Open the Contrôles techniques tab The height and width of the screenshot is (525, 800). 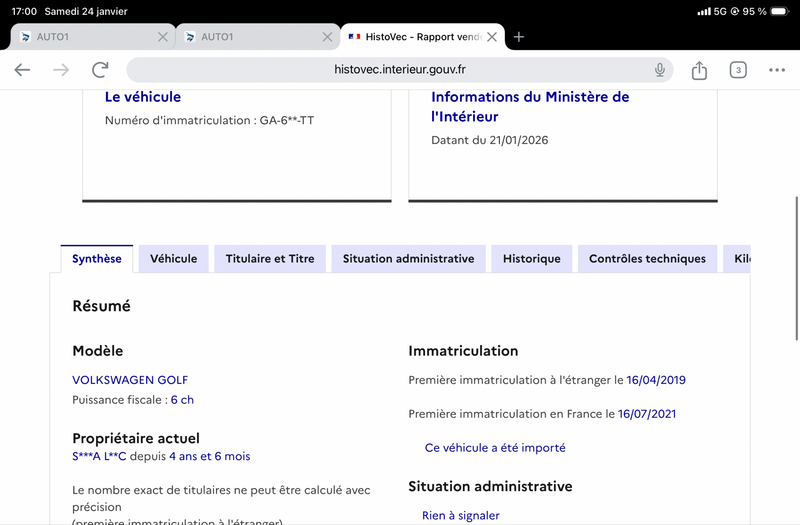click(647, 259)
